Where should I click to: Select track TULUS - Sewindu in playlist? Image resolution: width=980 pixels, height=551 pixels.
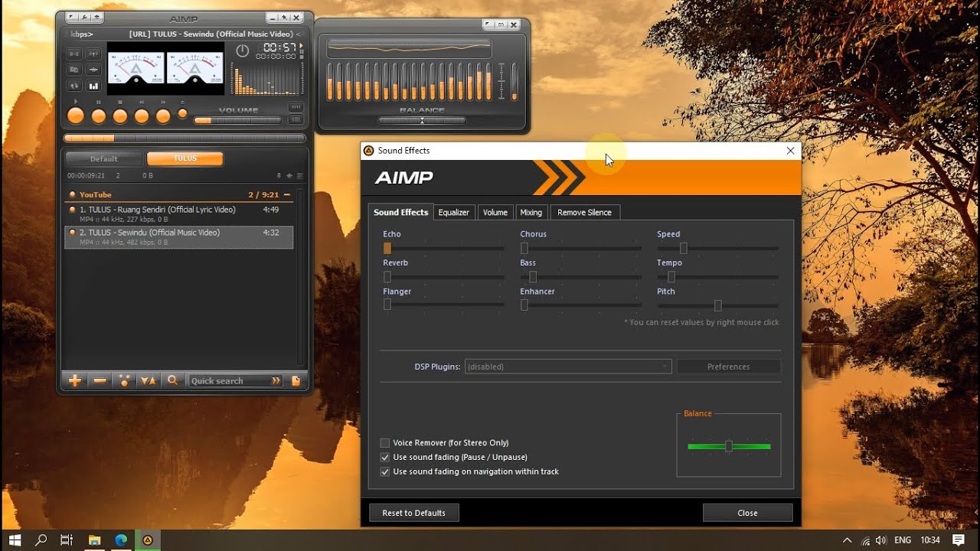point(178,236)
